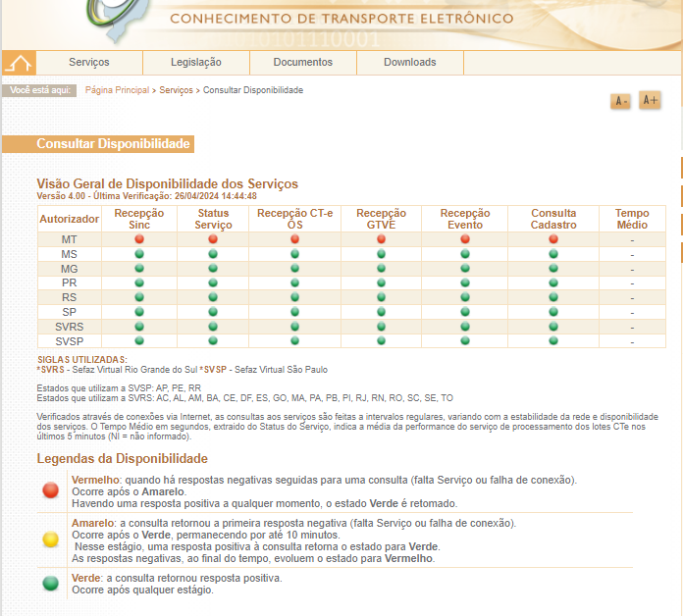Follow the Página Principal breadcrumb link

click(117, 90)
